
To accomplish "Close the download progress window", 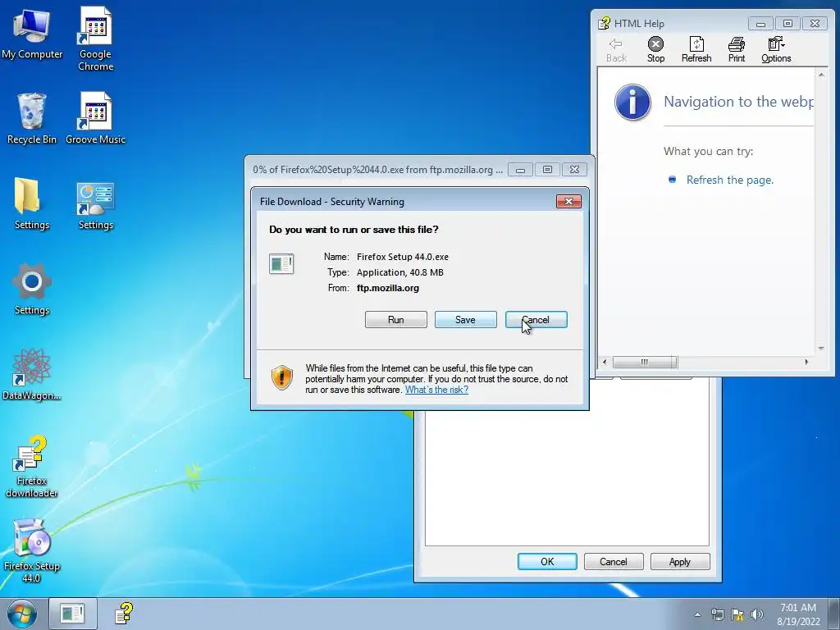I will [x=574, y=170].
